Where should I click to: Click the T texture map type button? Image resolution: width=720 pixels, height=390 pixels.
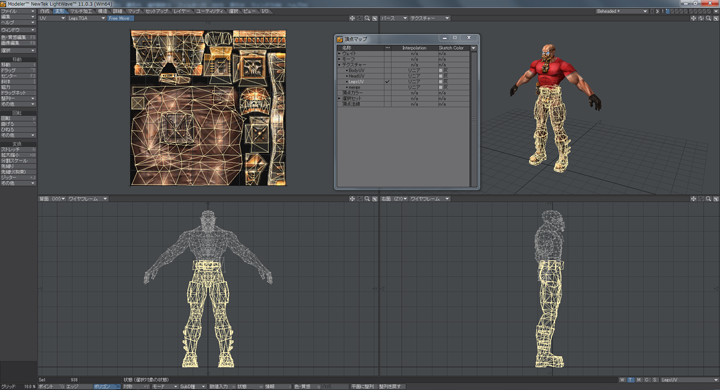click(630, 380)
